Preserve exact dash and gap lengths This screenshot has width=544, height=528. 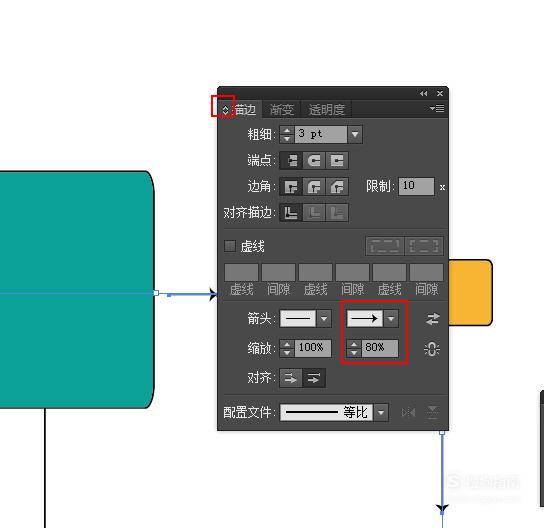pyautogui.click(x=385, y=246)
